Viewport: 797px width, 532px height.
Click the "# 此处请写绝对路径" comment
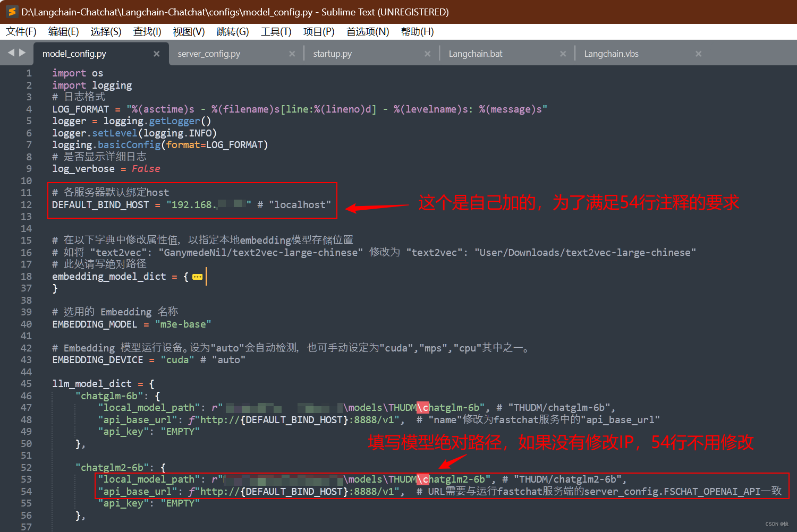pos(99,264)
